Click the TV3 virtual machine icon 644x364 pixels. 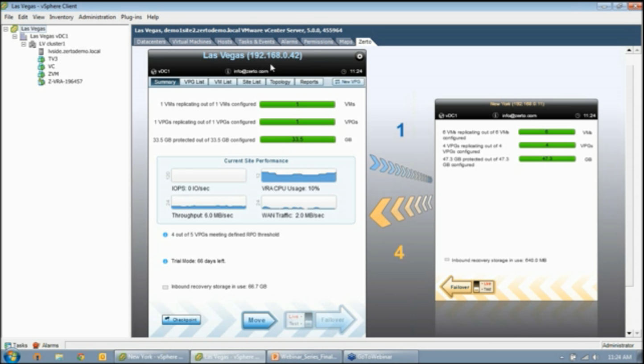(x=41, y=59)
